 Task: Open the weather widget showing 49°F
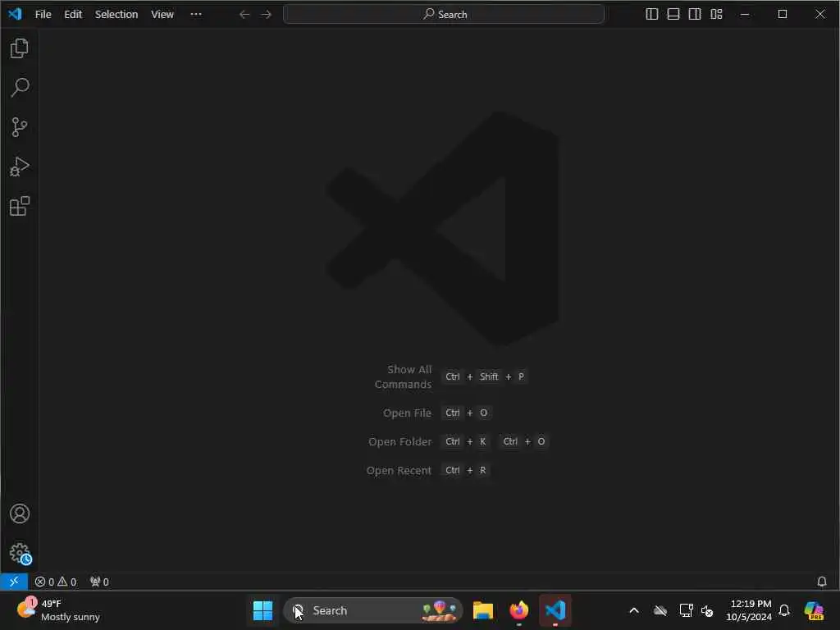click(x=59, y=610)
